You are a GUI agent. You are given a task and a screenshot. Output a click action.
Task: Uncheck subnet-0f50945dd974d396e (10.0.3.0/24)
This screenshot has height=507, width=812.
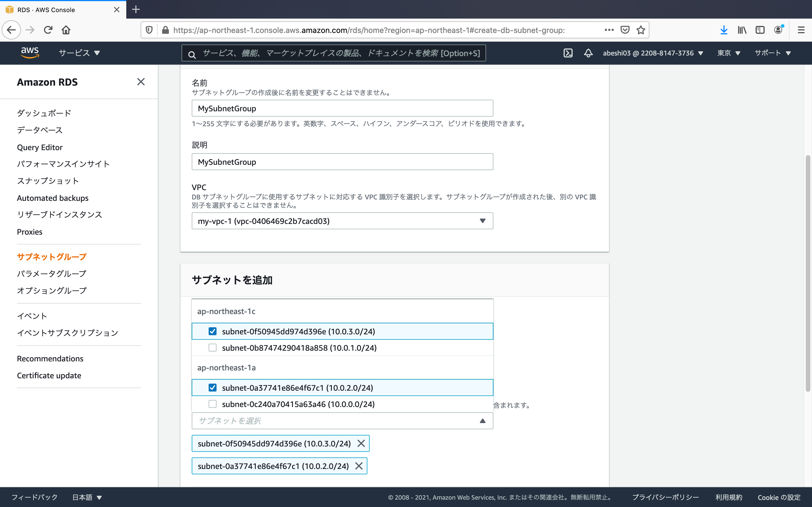pyautogui.click(x=213, y=331)
